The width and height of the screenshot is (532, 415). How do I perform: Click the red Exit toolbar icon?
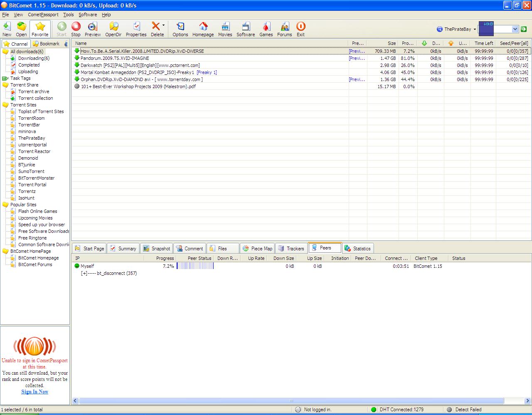pyautogui.click(x=300, y=29)
